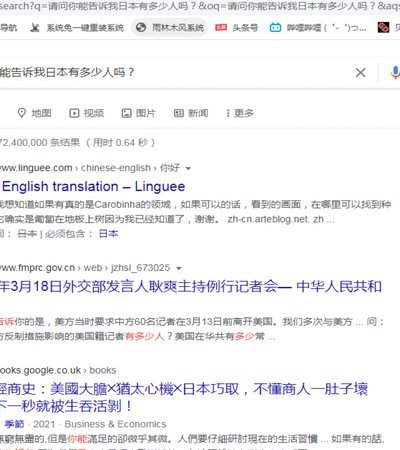Open the 更多 (More) menu
Screen dimensions: 400x450
(x=240, y=113)
